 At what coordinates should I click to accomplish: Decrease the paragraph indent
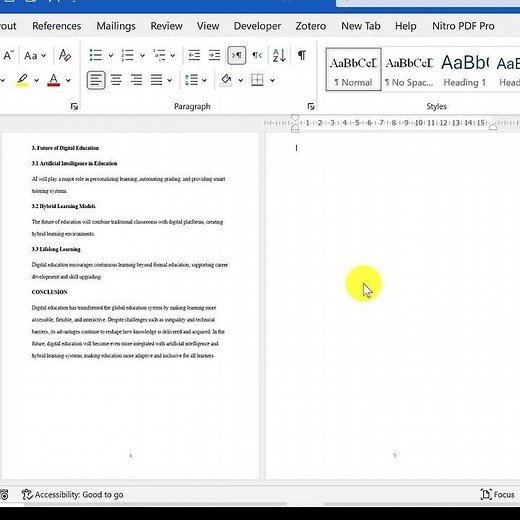pyautogui.click(x=194, y=55)
